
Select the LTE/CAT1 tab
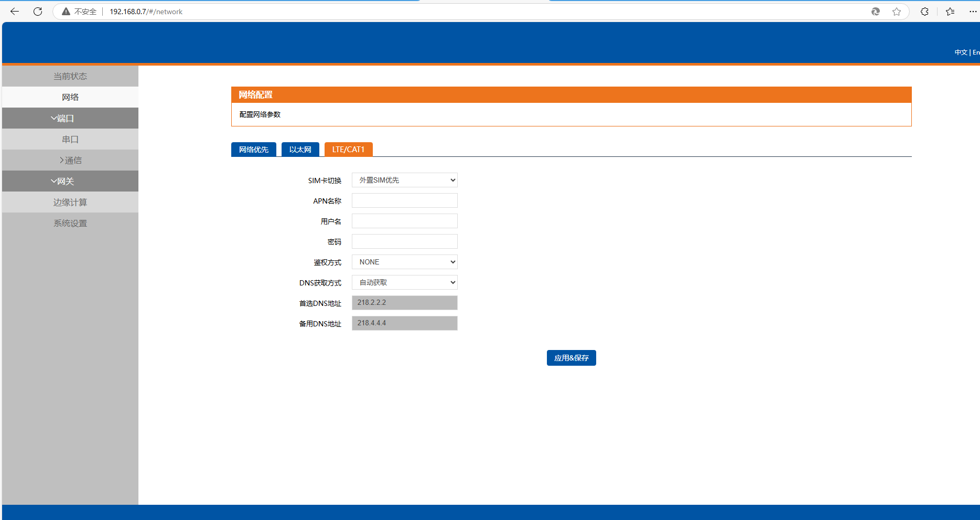349,150
